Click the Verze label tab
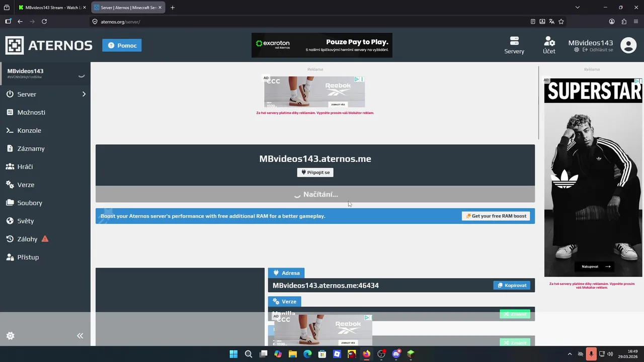The height and width of the screenshot is (362, 644). 284,302
